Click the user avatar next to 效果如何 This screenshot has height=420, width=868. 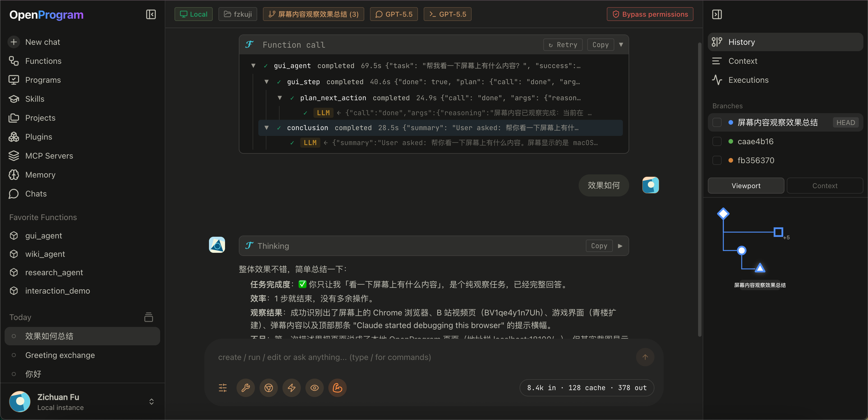tap(650, 185)
